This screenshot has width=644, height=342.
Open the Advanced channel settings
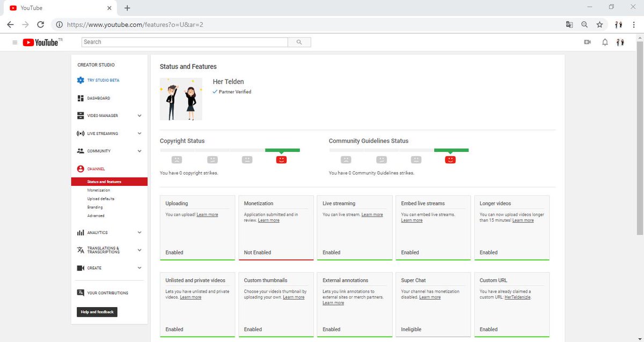click(96, 216)
